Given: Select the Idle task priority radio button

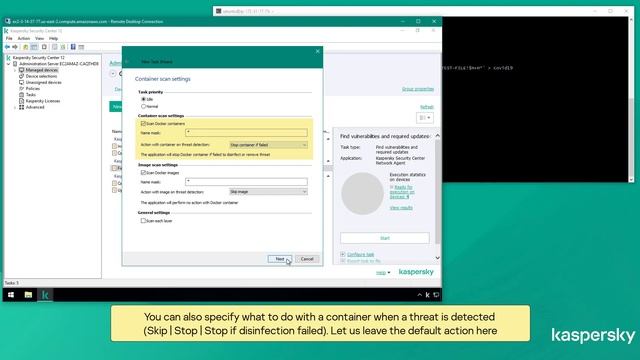Looking at the screenshot, I should click(x=143, y=99).
